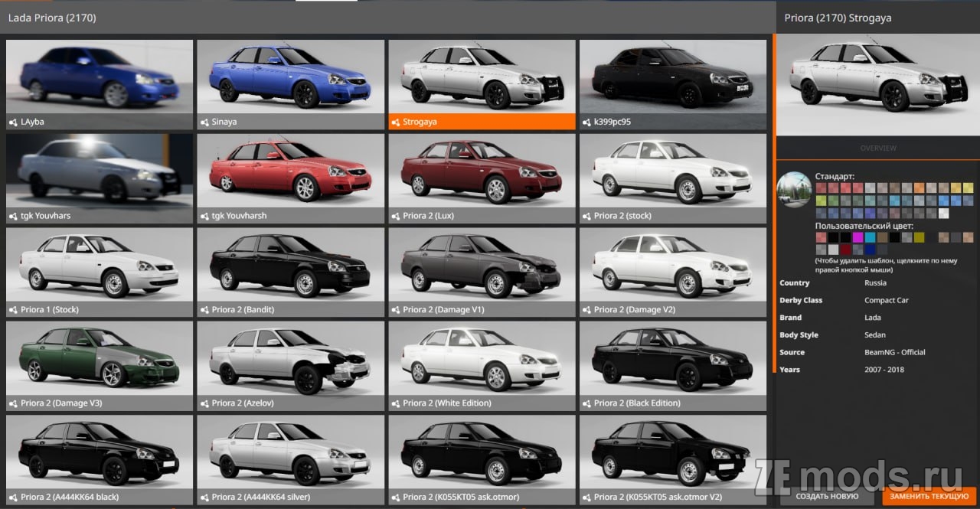Click the round scenery preview image
Viewport: 980px width, 509px height.
coord(795,190)
